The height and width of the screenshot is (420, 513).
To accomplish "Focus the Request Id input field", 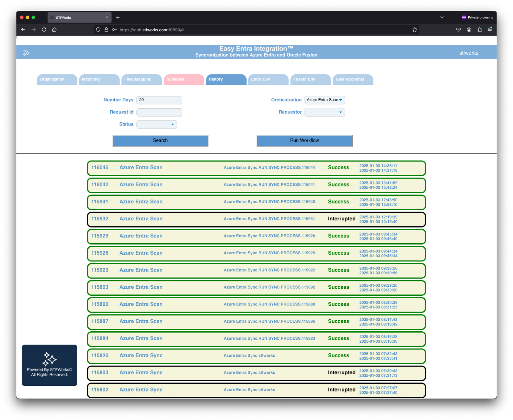I will click(159, 112).
